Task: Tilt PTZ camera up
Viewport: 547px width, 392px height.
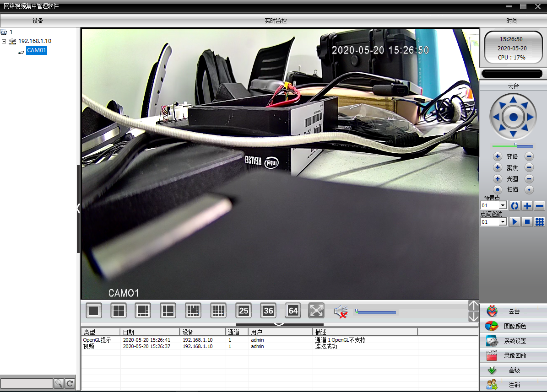Action: [513, 100]
